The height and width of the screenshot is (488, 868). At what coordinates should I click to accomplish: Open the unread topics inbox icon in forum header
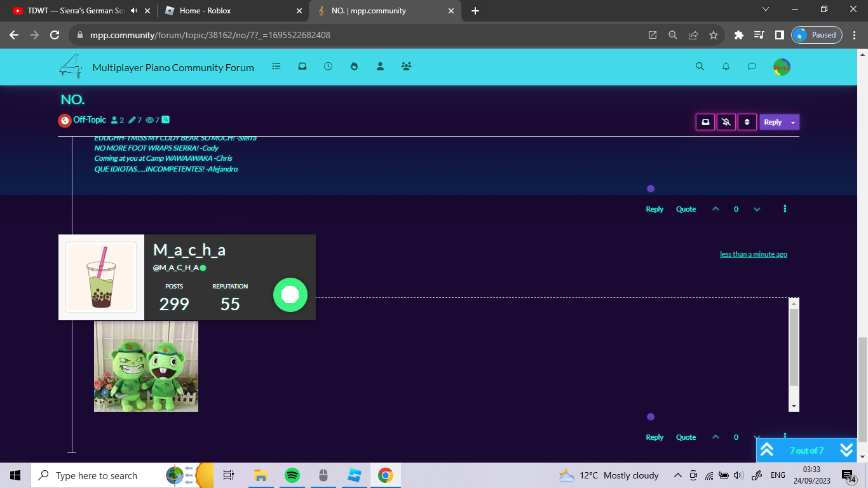click(x=302, y=66)
